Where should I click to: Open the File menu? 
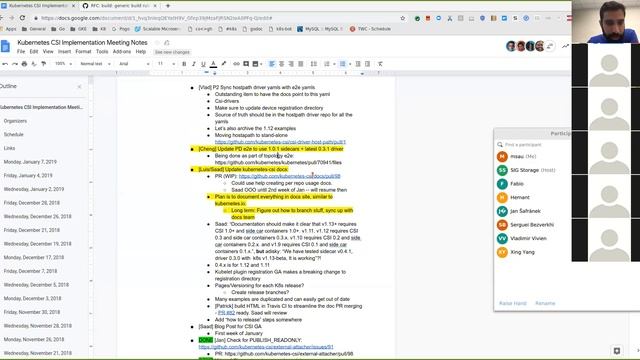(21, 52)
